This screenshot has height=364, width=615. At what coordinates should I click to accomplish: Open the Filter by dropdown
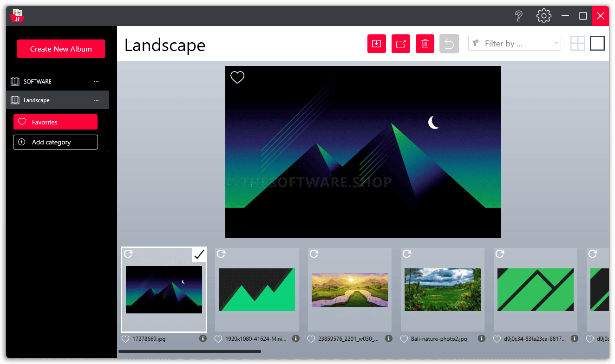pos(514,43)
